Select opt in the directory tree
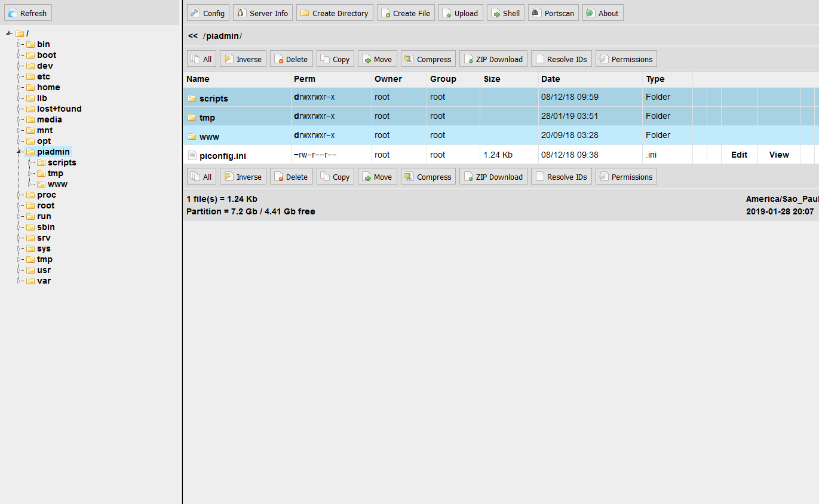Image resolution: width=819 pixels, height=504 pixels. click(44, 141)
